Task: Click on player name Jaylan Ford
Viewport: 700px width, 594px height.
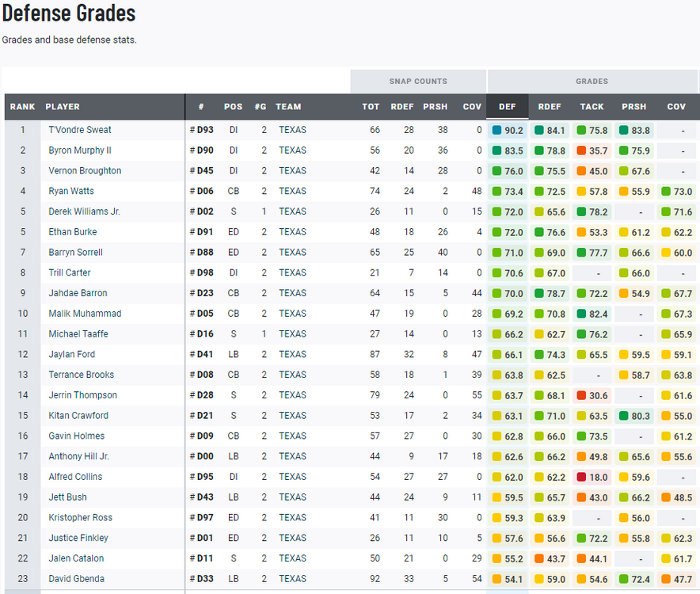Action: coord(71,354)
